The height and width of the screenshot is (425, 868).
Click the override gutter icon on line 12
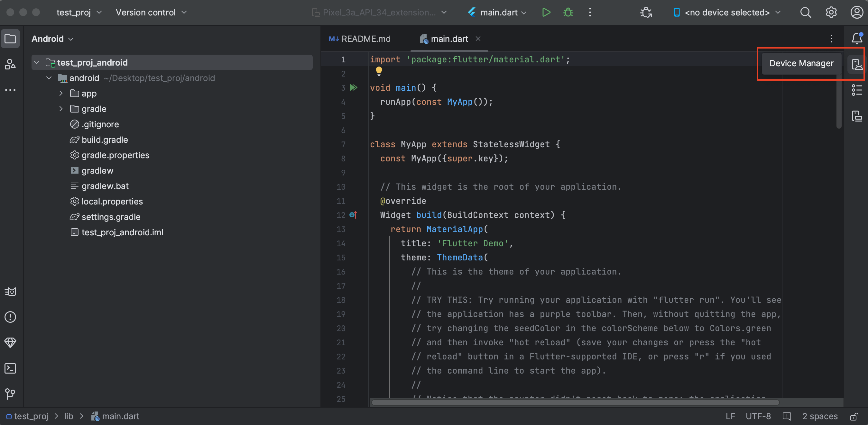pyautogui.click(x=353, y=214)
